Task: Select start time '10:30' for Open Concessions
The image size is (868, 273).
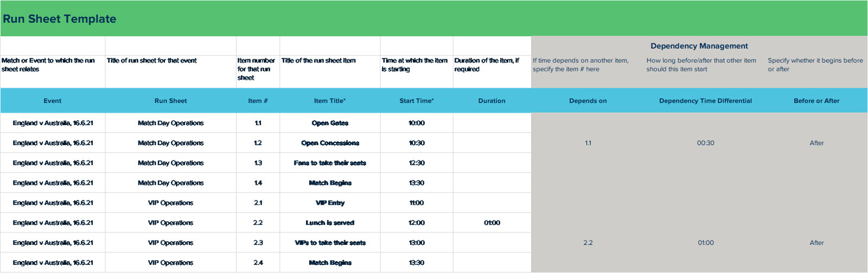Action: 417,143
